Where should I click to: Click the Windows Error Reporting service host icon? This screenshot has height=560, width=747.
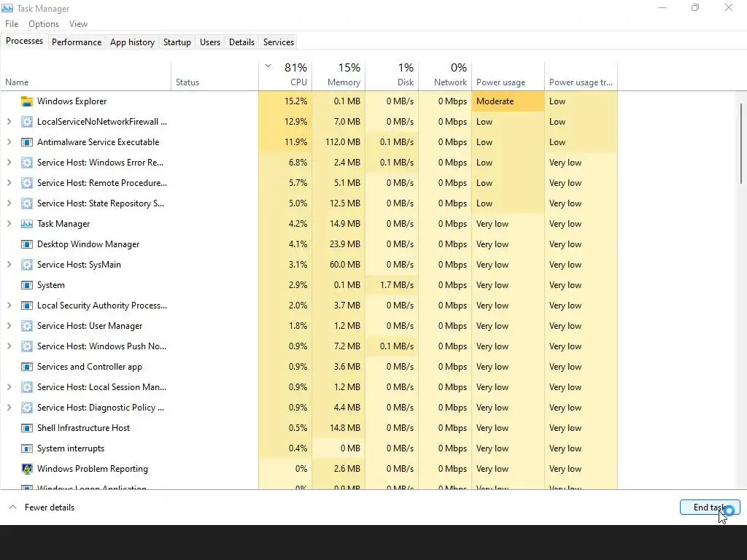pyautogui.click(x=27, y=163)
